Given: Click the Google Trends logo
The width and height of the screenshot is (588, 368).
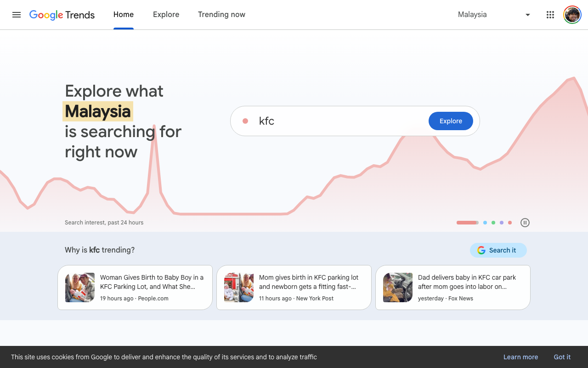Looking at the screenshot, I should (62, 15).
